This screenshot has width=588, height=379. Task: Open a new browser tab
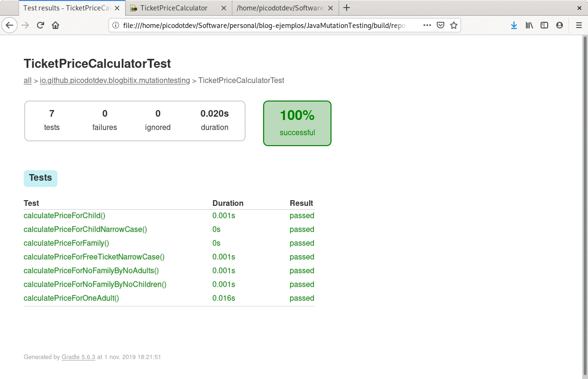pos(347,8)
